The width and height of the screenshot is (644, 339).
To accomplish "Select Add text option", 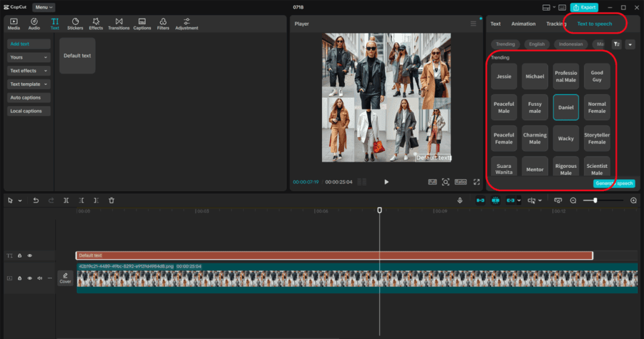I will [28, 44].
